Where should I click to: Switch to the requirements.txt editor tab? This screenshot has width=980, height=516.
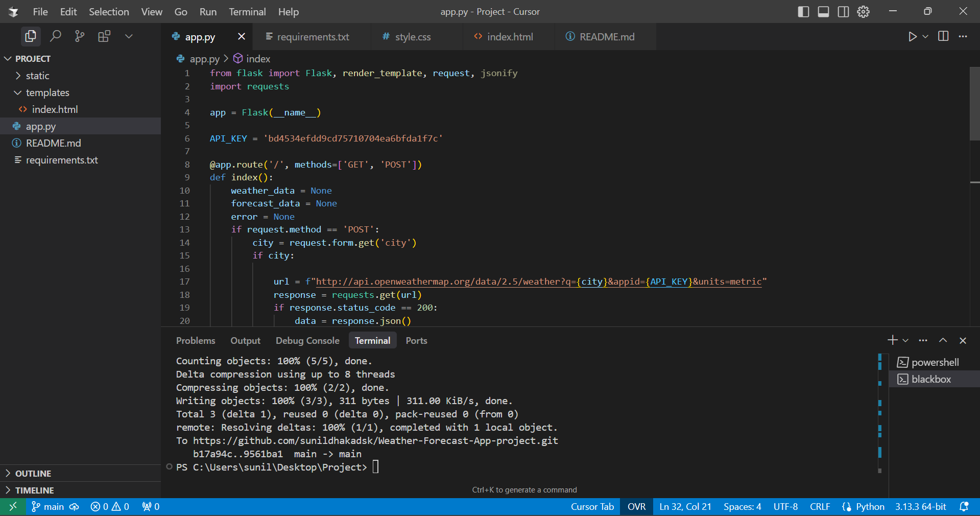point(313,37)
